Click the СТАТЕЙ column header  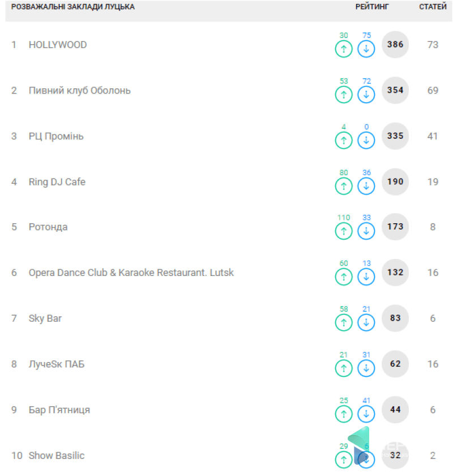tap(433, 7)
